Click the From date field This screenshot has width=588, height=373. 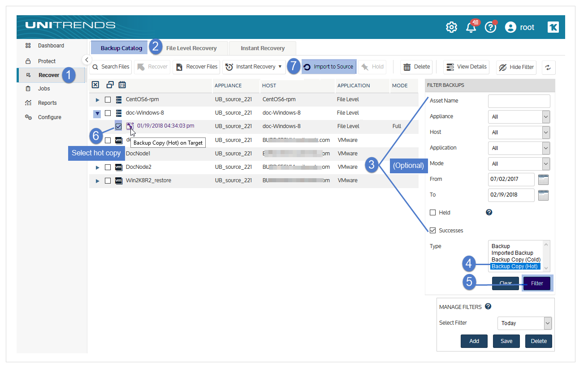point(511,180)
